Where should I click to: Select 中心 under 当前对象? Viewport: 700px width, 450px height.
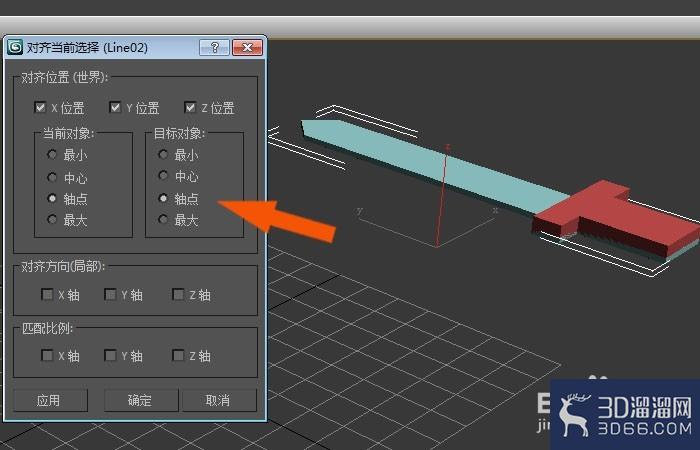(x=52, y=177)
